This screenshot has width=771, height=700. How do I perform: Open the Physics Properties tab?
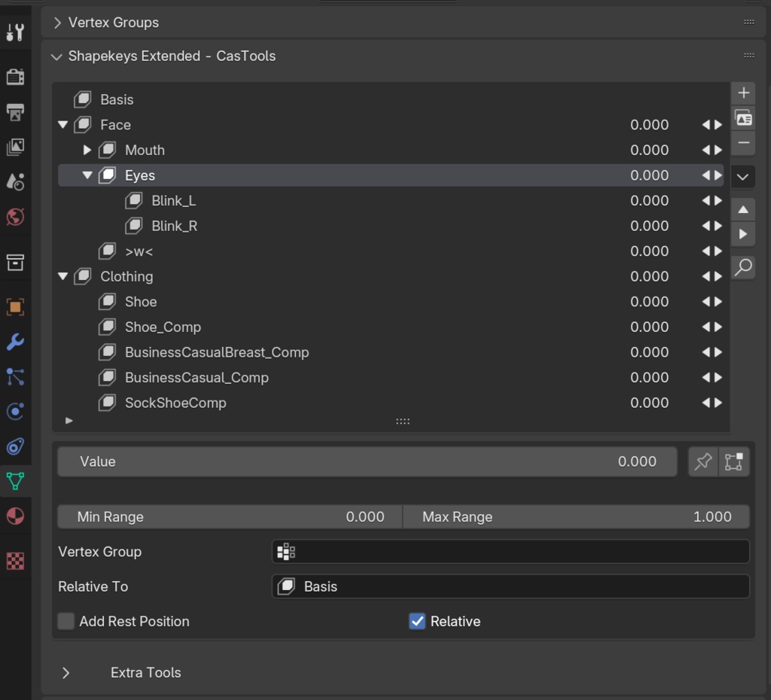15,410
